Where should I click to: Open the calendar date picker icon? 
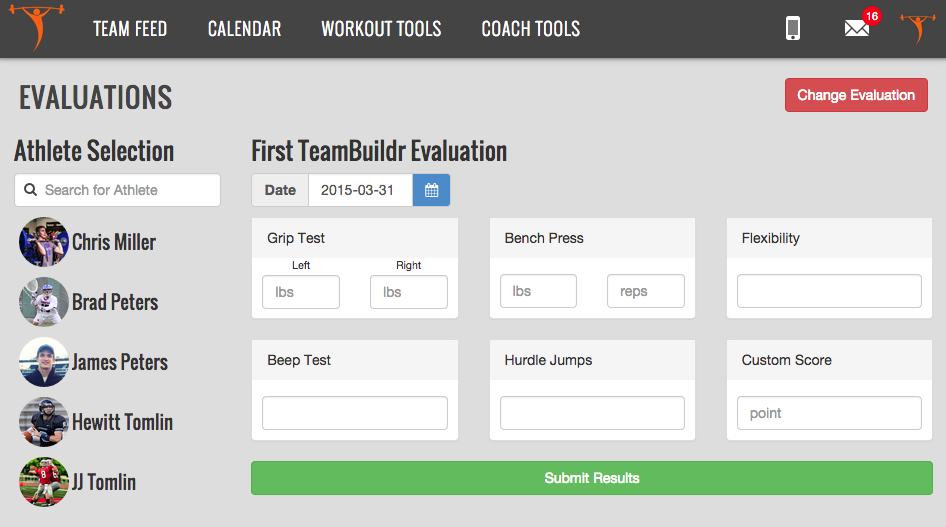click(x=431, y=190)
